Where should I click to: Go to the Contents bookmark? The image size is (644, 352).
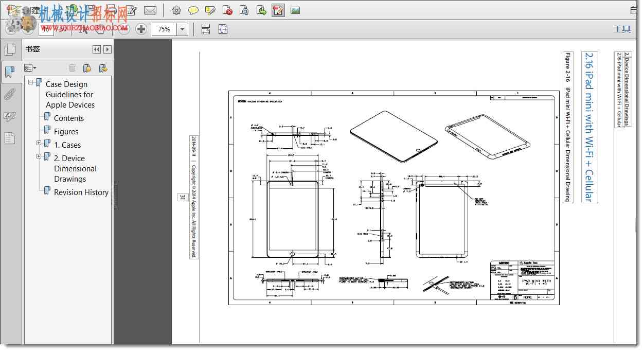[69, 118]
